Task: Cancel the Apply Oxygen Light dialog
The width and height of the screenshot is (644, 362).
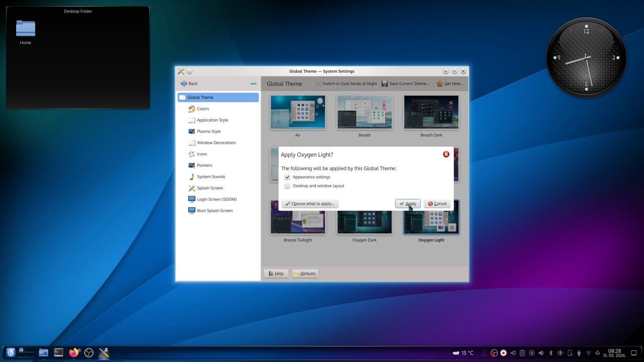Action: tap(437, 204)
